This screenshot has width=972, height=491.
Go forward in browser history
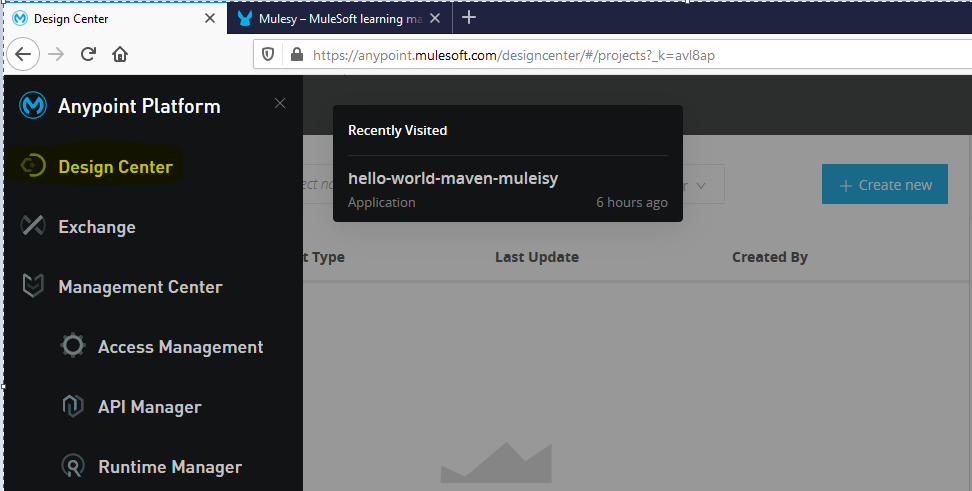click(x=56, y=55)
